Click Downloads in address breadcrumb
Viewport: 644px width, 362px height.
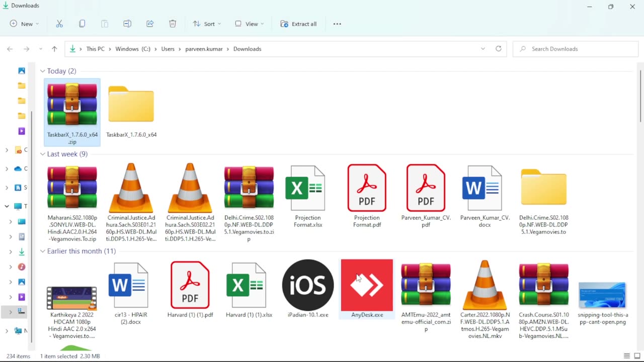click(247, 49)
